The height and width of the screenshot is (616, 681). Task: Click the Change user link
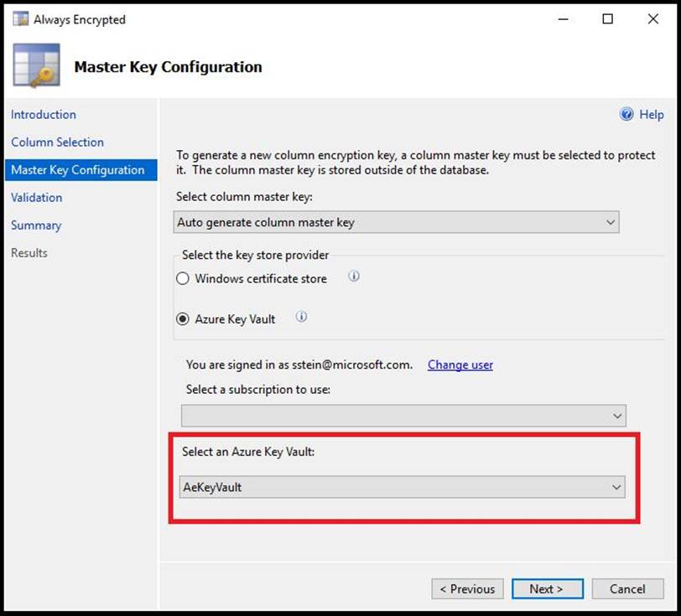(460, 365)
